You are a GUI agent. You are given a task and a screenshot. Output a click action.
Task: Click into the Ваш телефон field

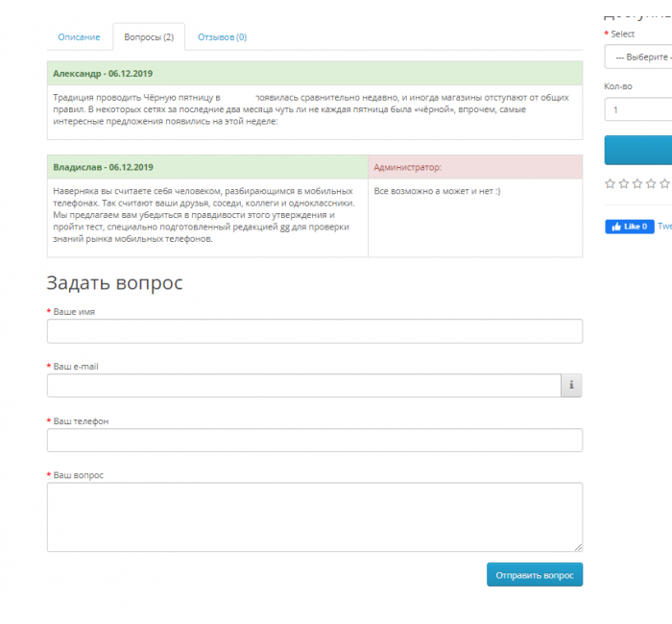(x=315, y=440)
